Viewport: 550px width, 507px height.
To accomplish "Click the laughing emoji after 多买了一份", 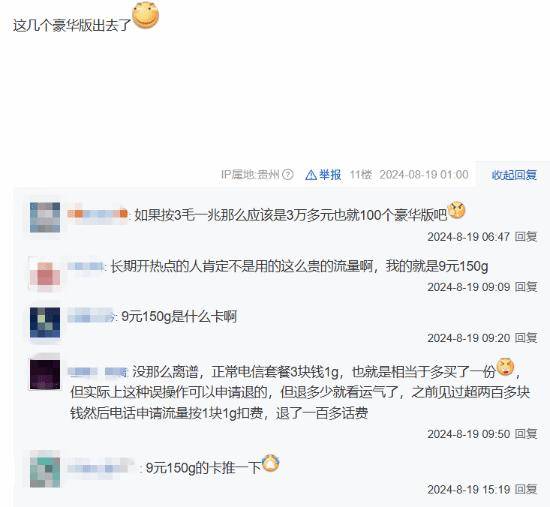I will (505, 367).
